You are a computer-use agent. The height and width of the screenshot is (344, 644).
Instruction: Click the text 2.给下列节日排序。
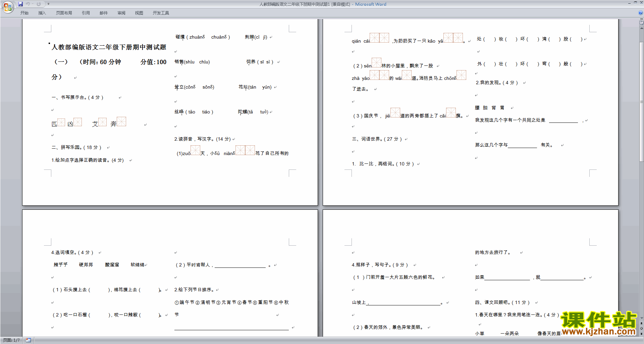(x=195, y=290)
